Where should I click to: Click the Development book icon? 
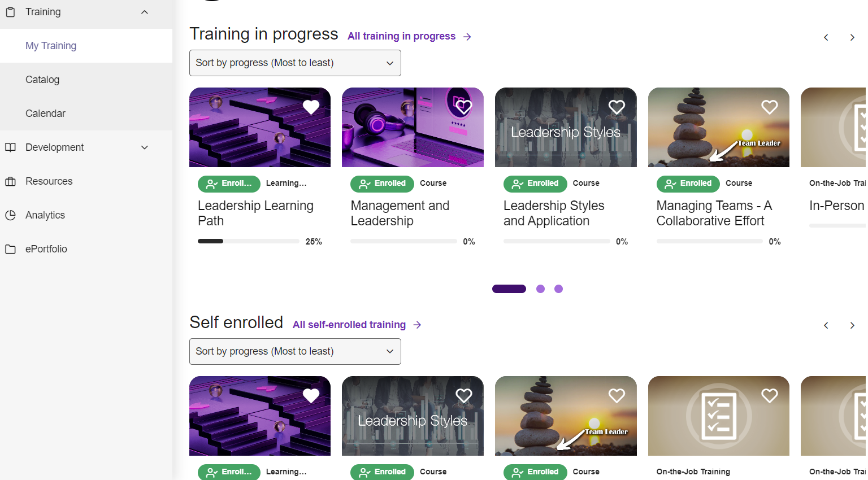(x=10, y=147)
